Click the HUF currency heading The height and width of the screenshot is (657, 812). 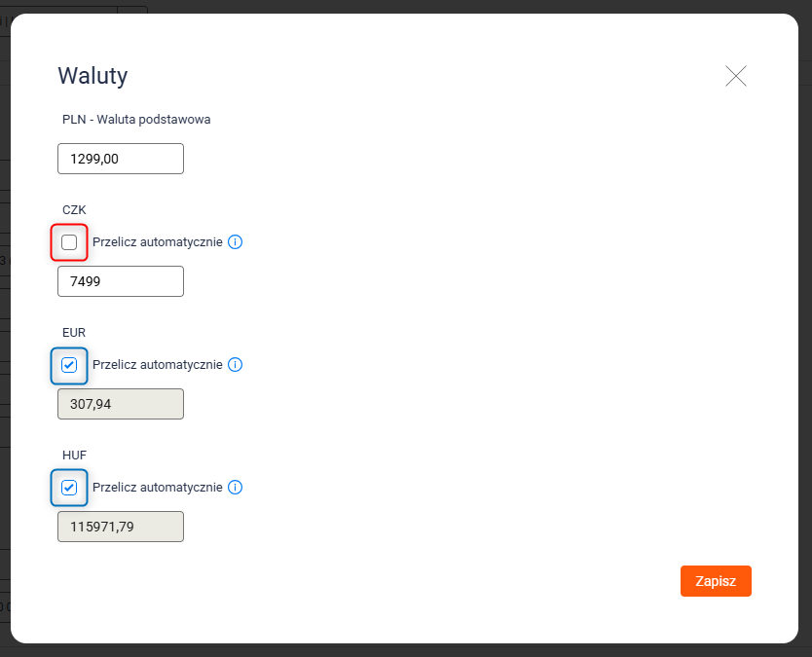(75, 455)
